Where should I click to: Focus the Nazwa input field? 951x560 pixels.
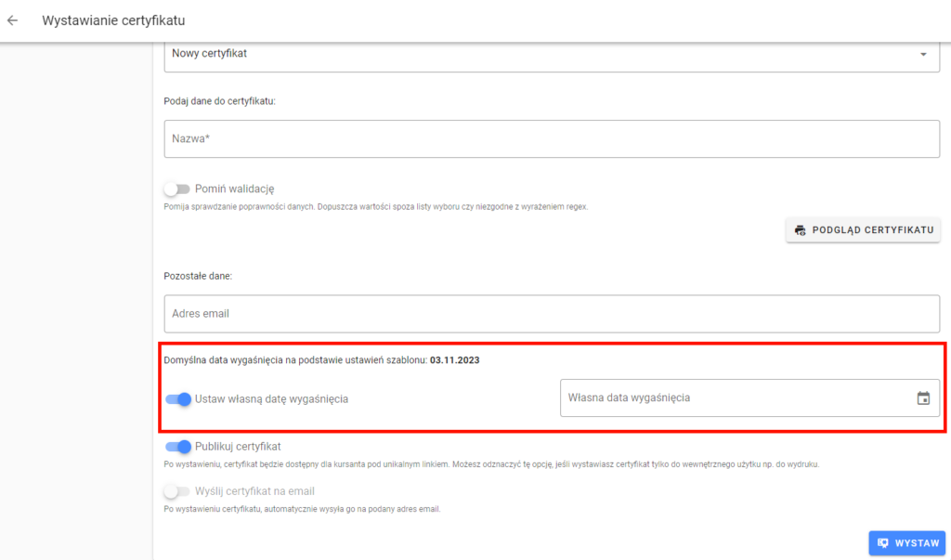[x=552, y=139]
